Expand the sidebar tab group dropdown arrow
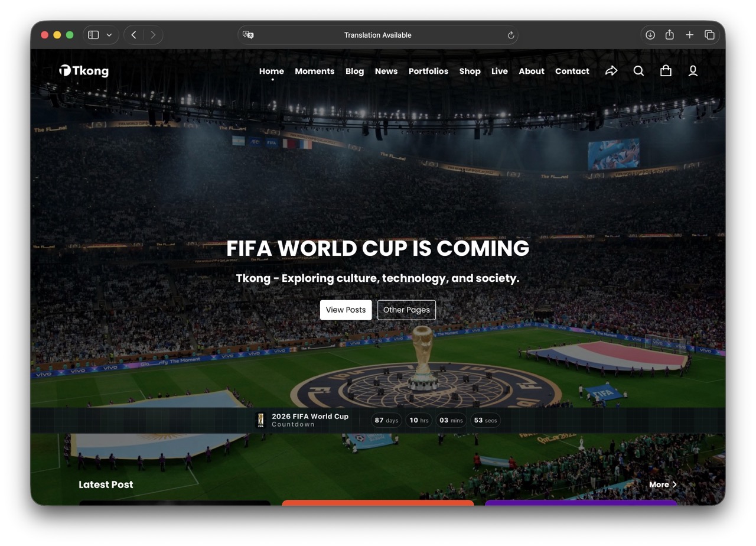The image size is (756, 546). [109, 35]
